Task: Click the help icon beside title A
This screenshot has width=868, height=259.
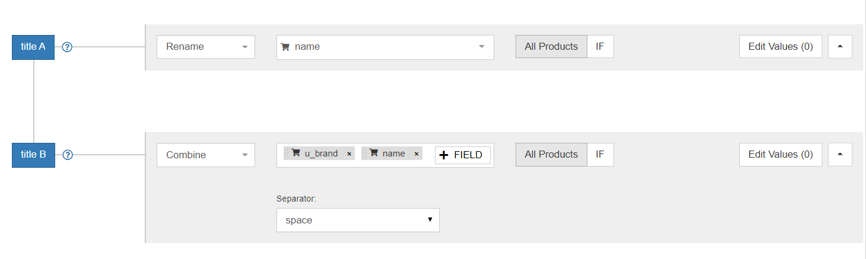Action: coord(67,47)
